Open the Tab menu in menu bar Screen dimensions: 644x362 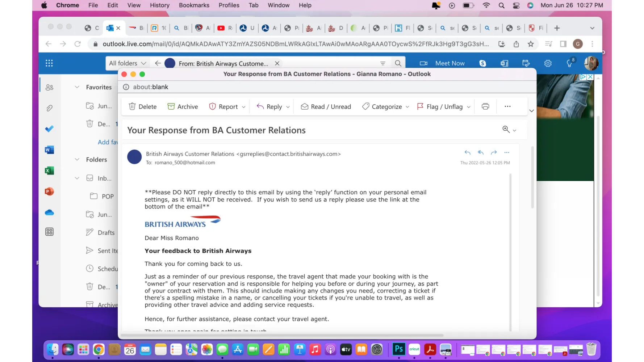(x=254, y=5)
